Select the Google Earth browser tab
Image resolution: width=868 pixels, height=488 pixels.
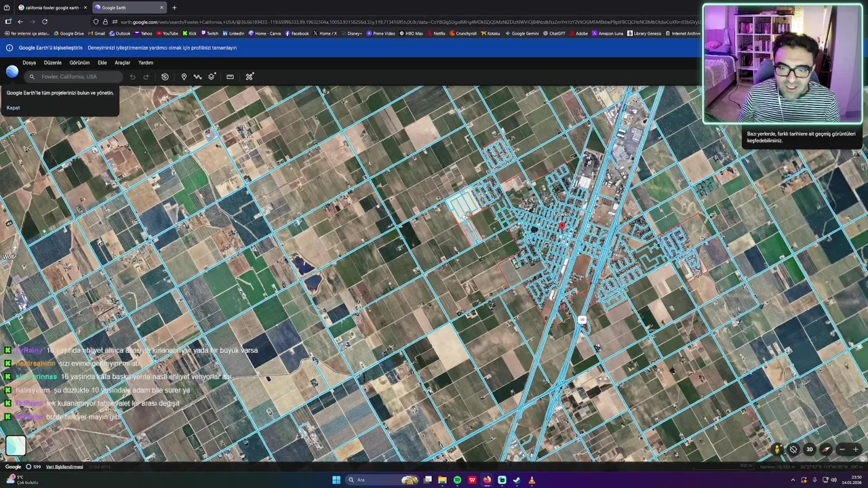point(129,7)
